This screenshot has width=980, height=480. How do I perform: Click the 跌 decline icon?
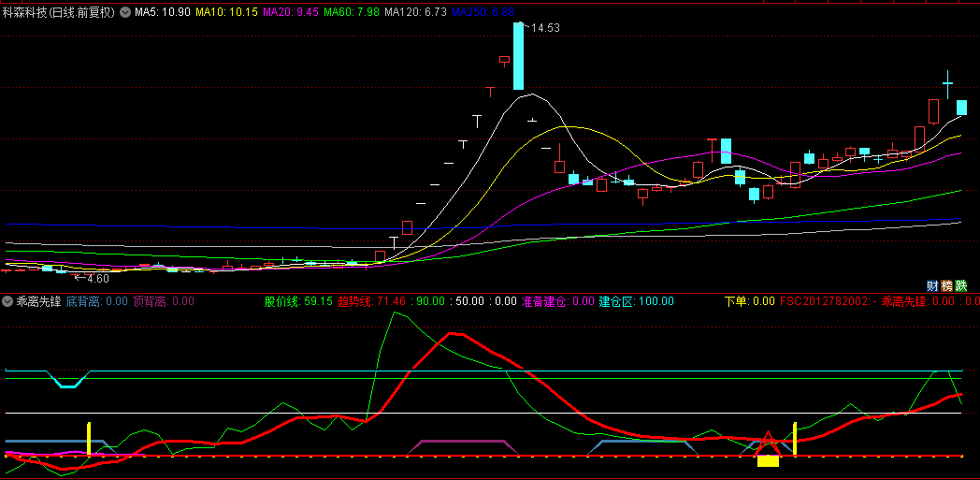click(960, 285)
